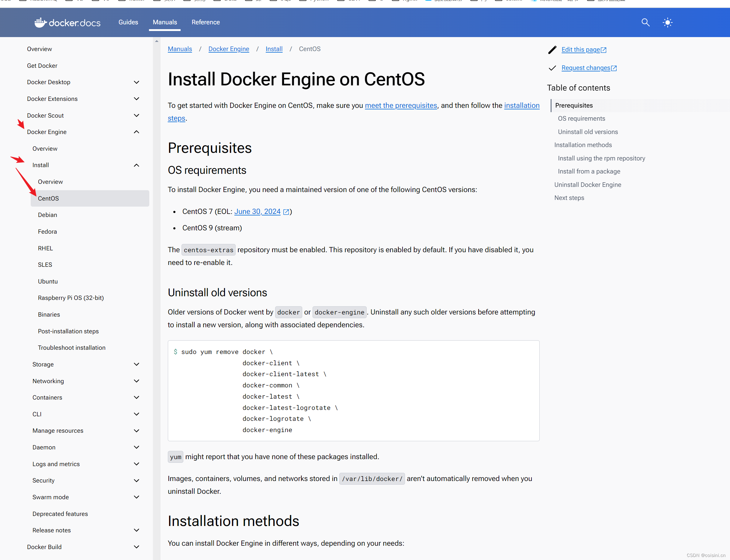The image size is (730, 560).
Task: Click external link icon after June 30, 2024
Action: tap(286, 212)
